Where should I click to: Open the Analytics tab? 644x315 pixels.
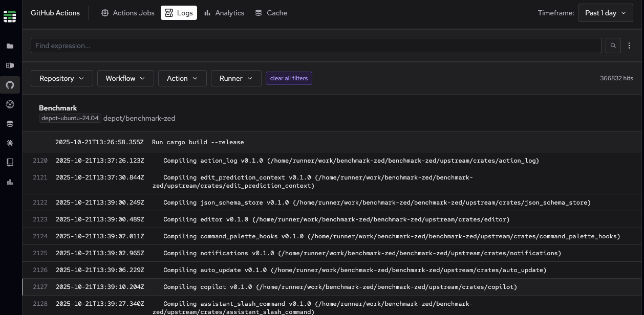click(224, 13)
